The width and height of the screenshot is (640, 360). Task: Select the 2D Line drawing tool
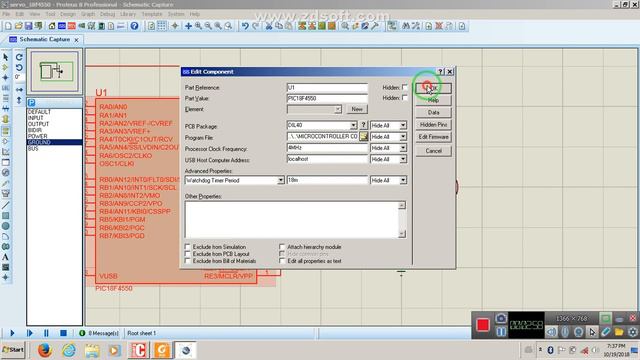[x=5, y=205]
